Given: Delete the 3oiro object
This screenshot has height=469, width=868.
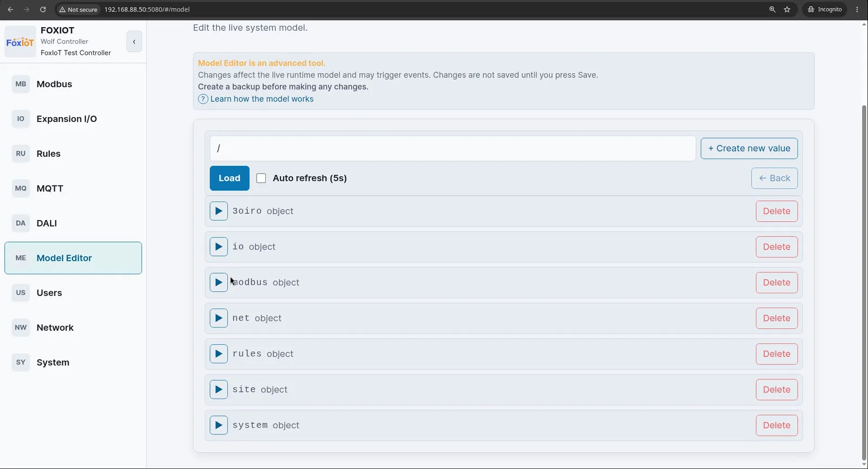Looking at the screenshot, I should click(777, 211).
